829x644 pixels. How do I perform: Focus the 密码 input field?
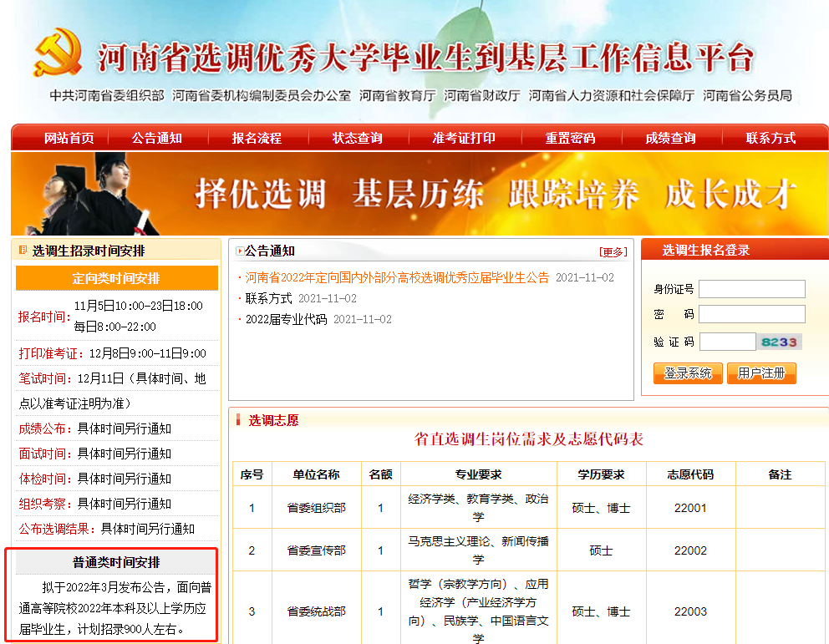tap(752, 314)
